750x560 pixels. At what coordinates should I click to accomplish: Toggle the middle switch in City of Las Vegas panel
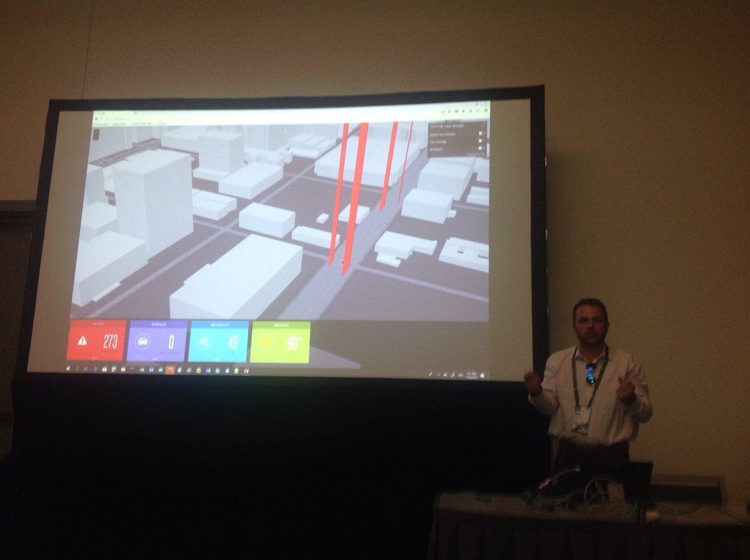click(x=481, y=141)
